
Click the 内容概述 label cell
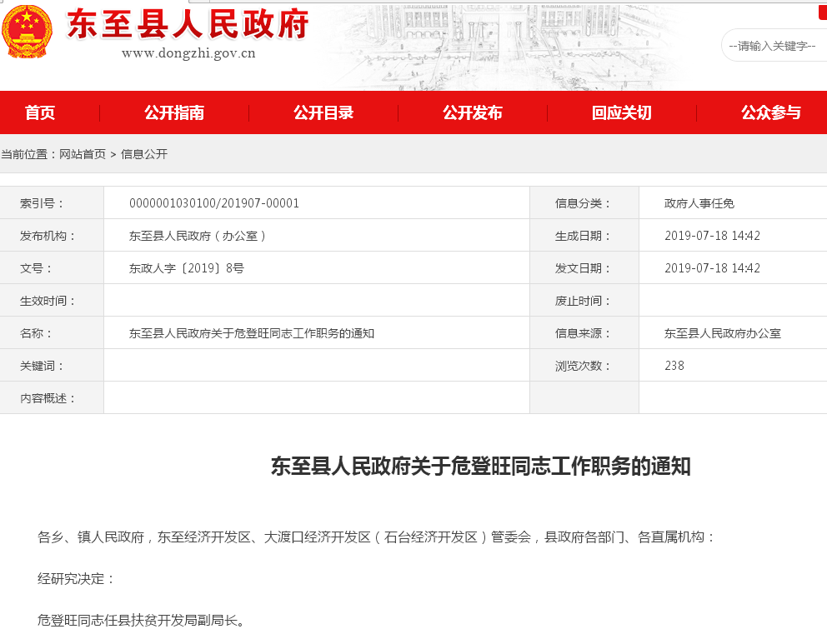point(52,398)
